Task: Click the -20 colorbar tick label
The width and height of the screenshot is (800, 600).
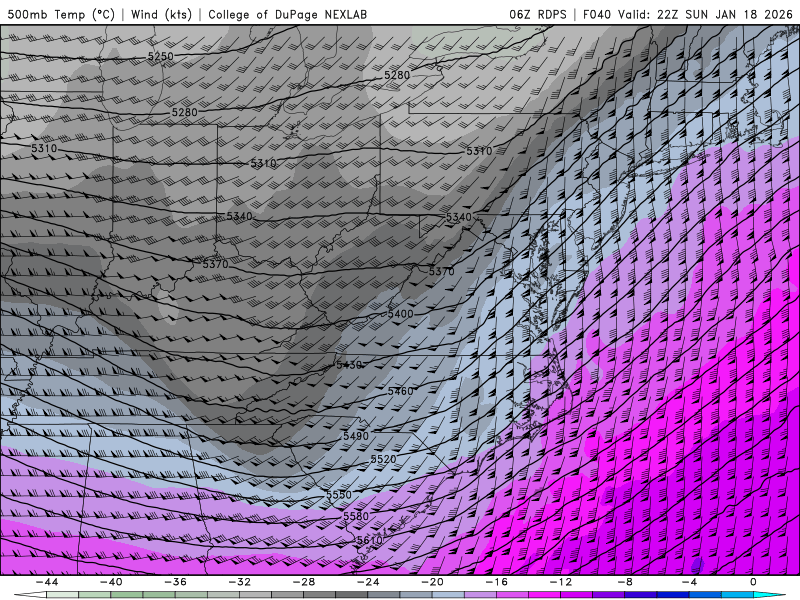Action: (432, 582)
